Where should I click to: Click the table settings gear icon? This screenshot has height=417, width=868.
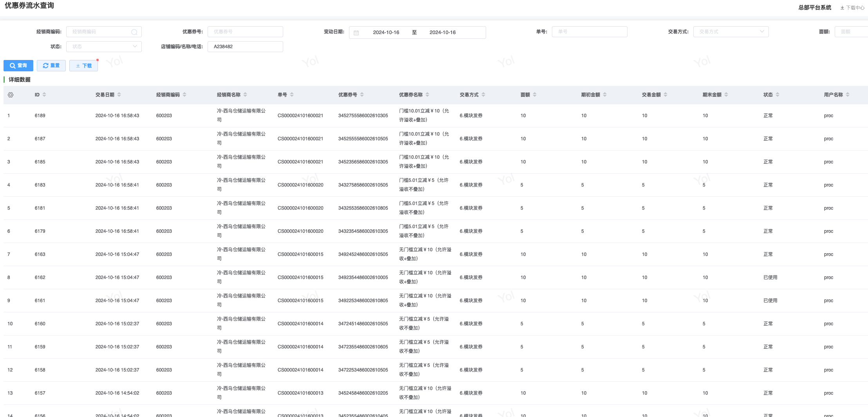pos(11,95)
